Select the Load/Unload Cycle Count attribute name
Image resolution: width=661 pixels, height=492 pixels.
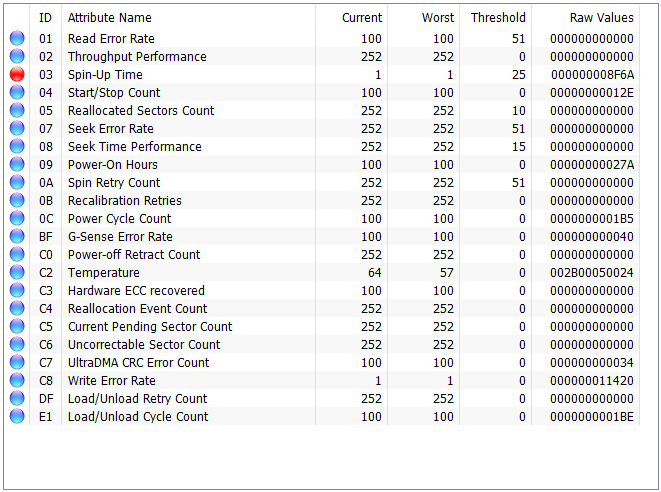point(138,416)
